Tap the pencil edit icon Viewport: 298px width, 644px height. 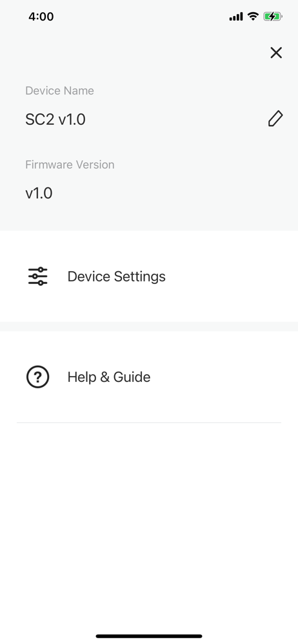275,118
